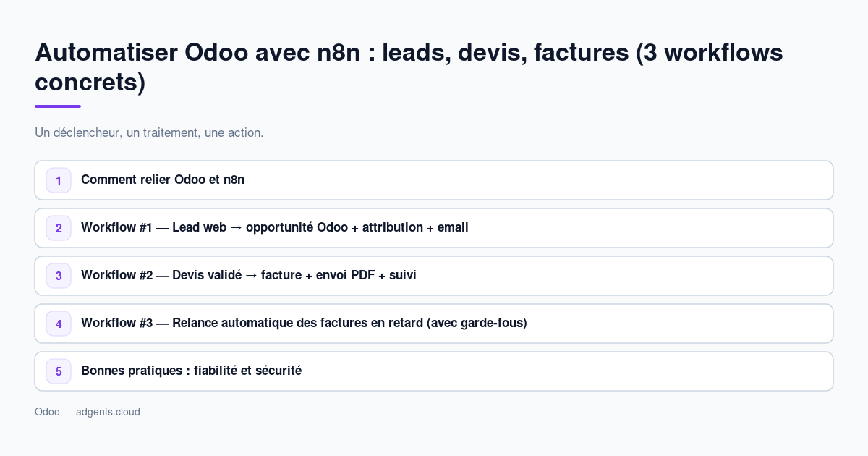Open 'Comment relier Odoo et n8n' section

434,180
